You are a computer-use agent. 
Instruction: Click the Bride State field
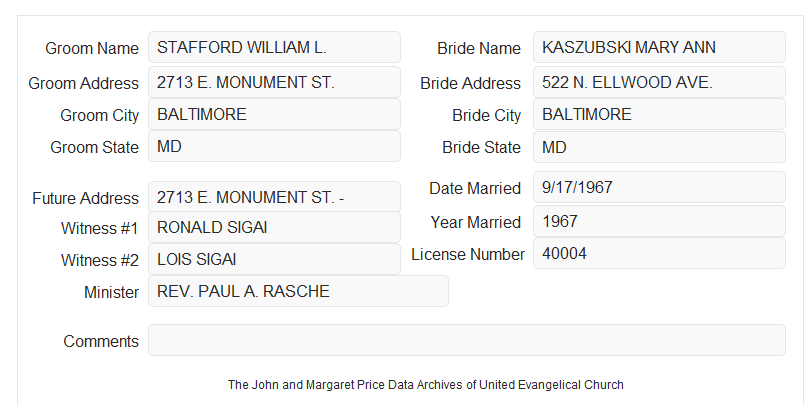[x=659, y=147]
